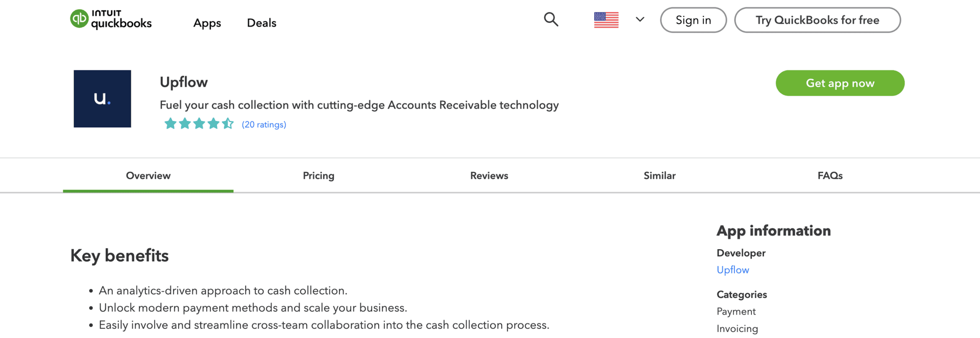Viewport: 980px width, 338px height.
Task: Click the half-filled fifth rating star
Action: coord(228,124)
